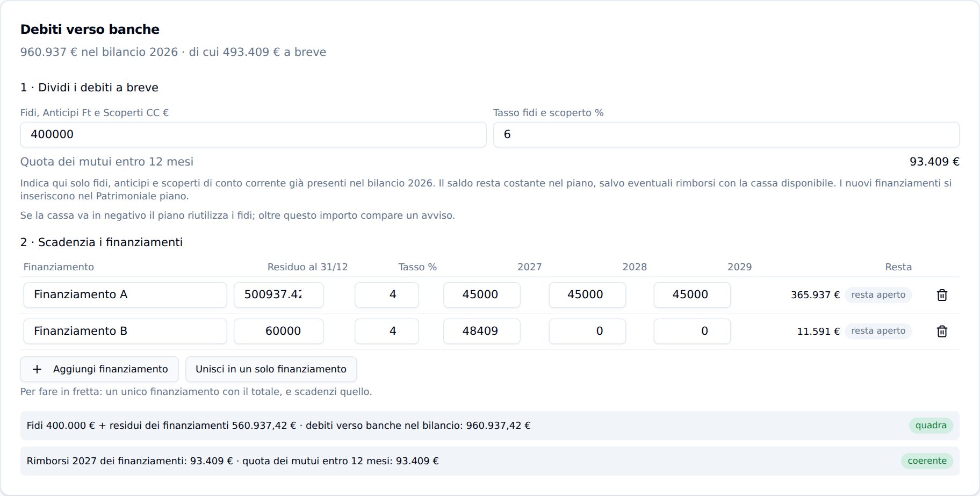This screenshot has width=980, height=496.
Task: Edit Finanziamento A 2027 repayment
Action: point(481,295)
